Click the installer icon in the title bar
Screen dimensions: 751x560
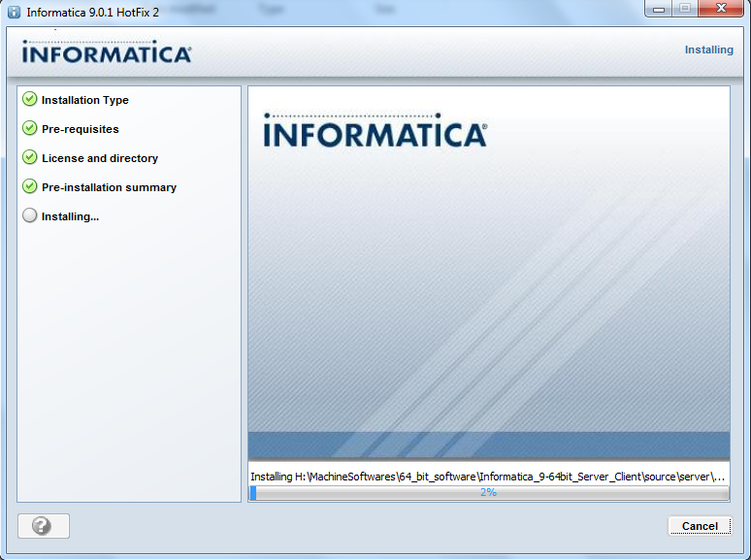tap(14, 12)
